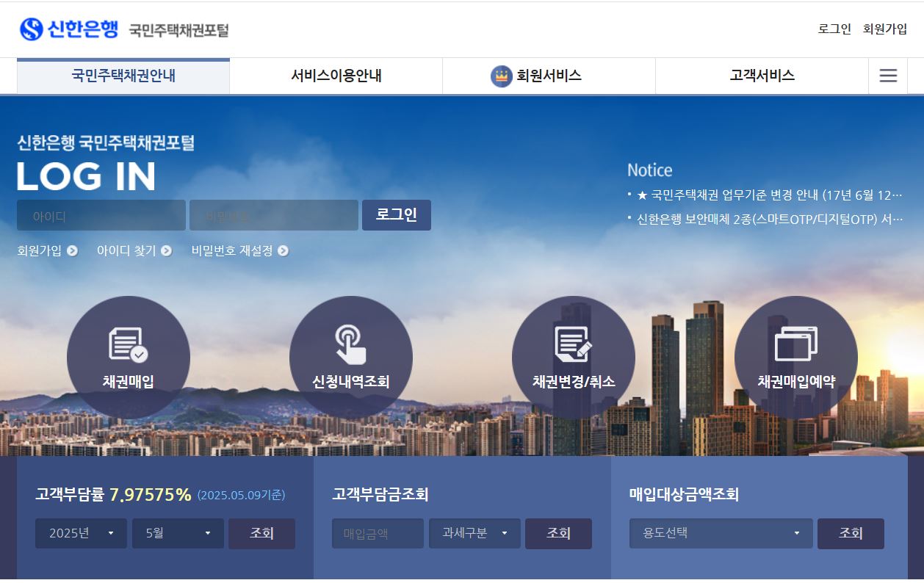Click the arrow icon next to 아이디 찾기
Image resolution: width=924 pixels, height=583 pixels.
168,250
